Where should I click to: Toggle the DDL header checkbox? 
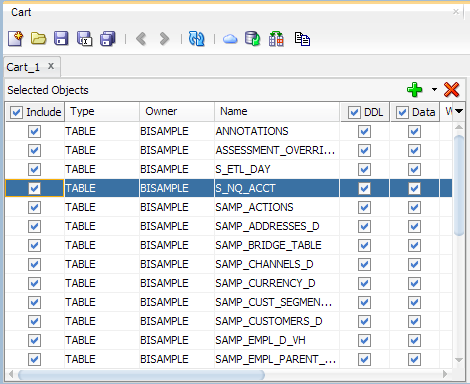pos(354,112)
